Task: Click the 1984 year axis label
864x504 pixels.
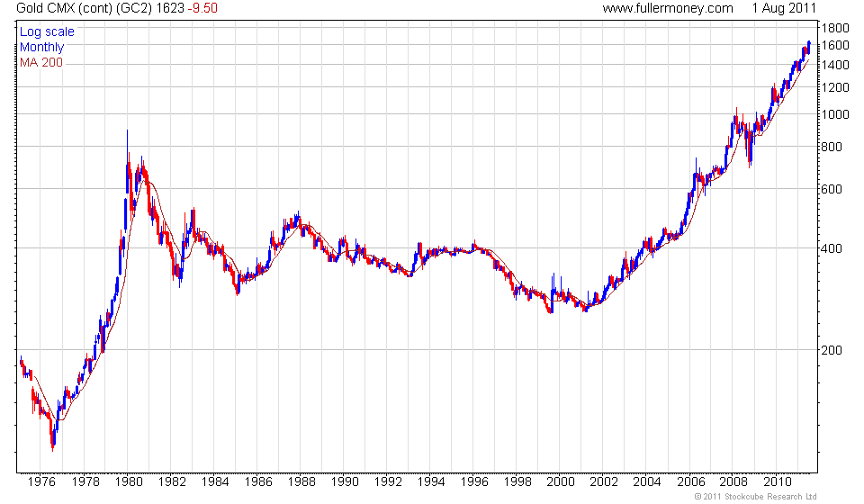Action: [215, 481]
